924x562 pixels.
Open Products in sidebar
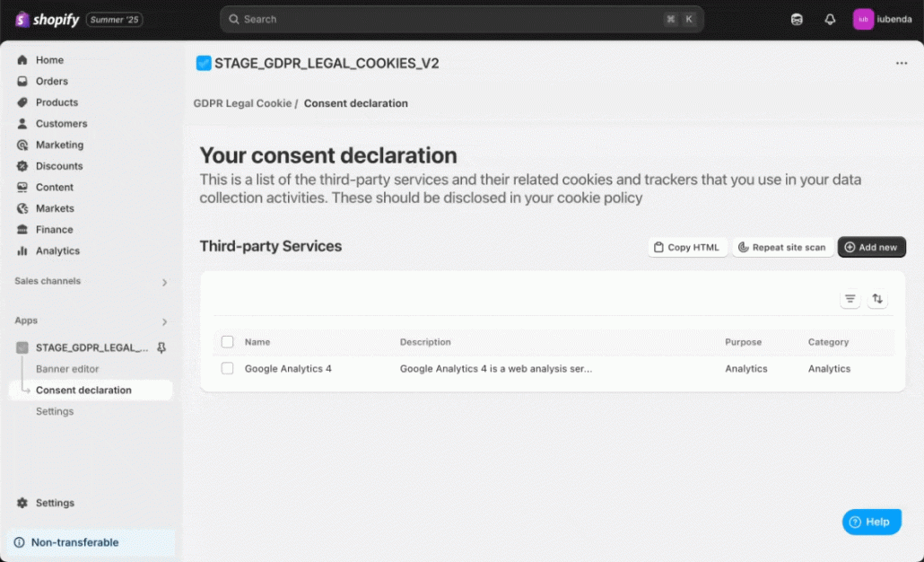coord(57,102)
